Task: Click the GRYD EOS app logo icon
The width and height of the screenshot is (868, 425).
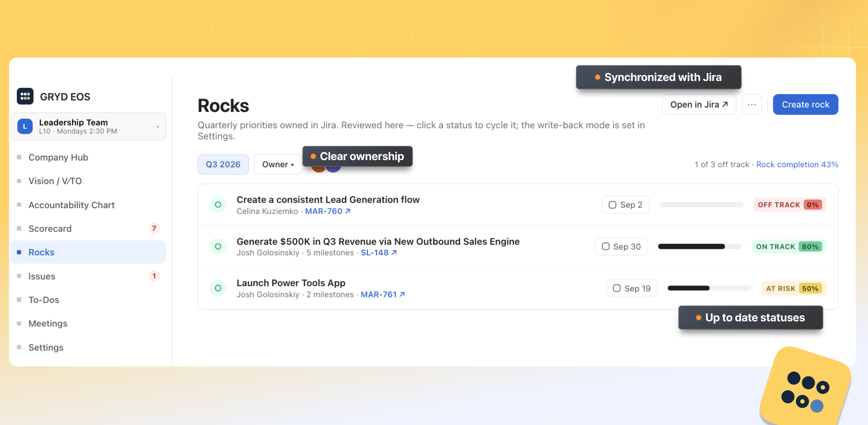Action: pyautogui.click(x=25, y=96)
